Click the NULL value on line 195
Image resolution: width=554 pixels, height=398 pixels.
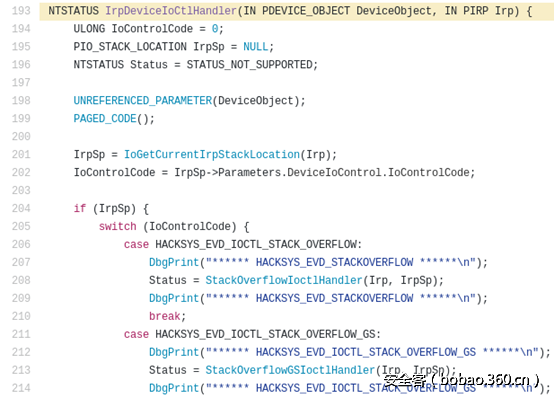[x=255, y=47]
